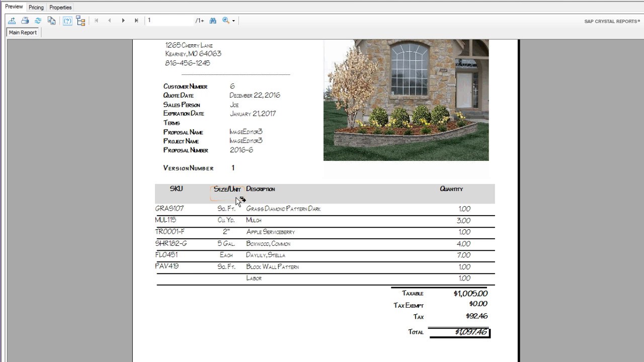Click the Apple Serviceberry description

pos(271,232)
